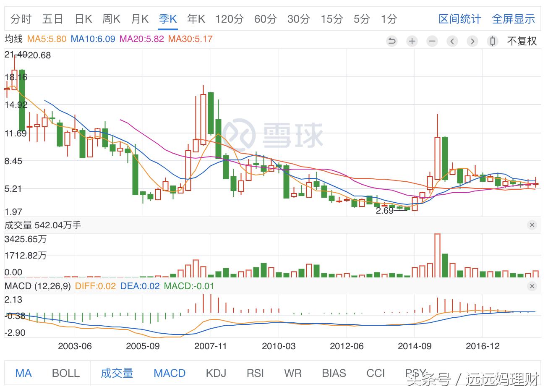Pan the chart left using the left chevron icon

point(452,41)
